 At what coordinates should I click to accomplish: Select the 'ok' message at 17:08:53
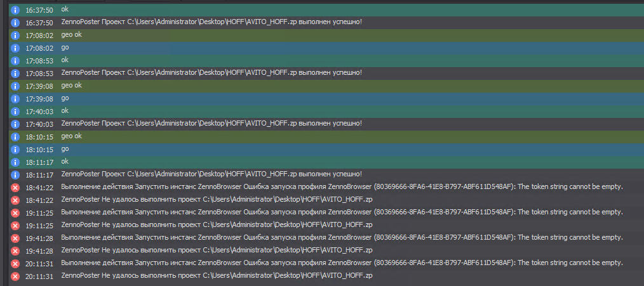(x=65, y=60)
